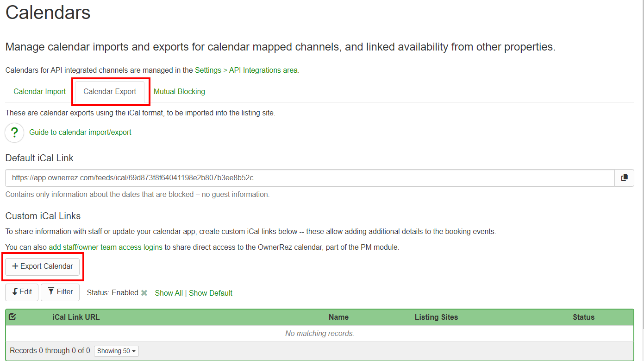The height and width of the screenshot is (361, 644).
Task: Click the Status column header in the table
Action: [583, 317]
